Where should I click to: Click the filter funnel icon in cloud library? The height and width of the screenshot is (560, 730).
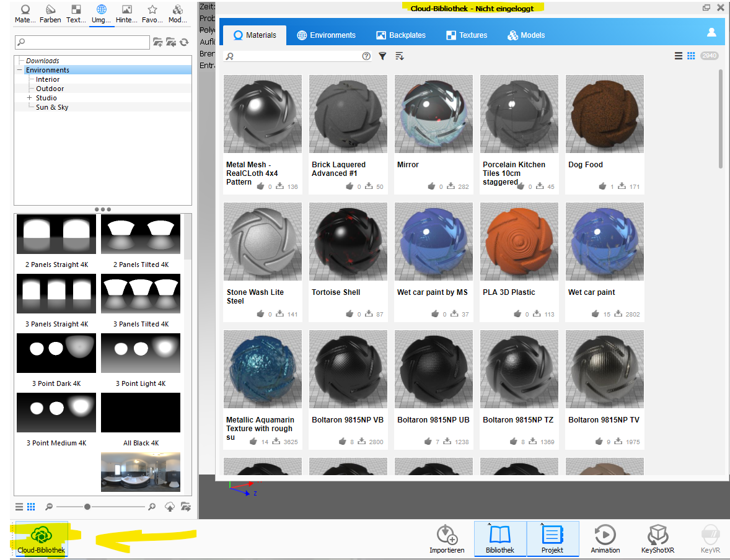(382, 56)
